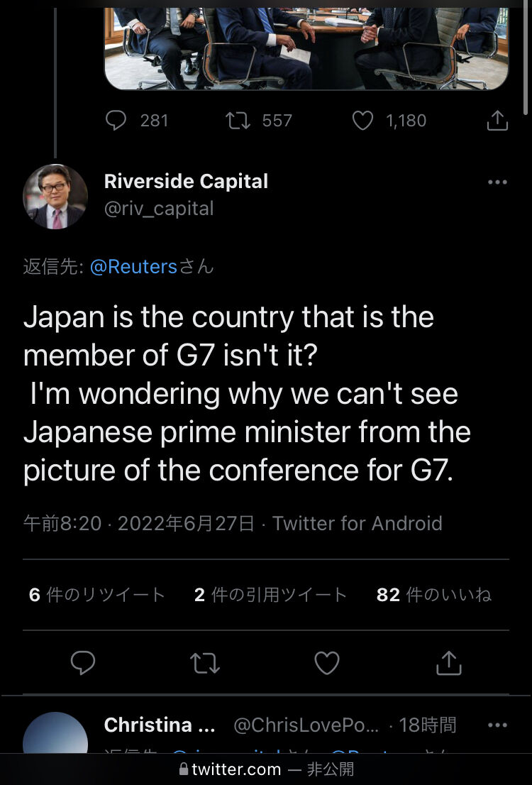View the 6 retweets list
The height and width of the screenshot is (785, 532).
pyautogui.click(x=97, y=595)
